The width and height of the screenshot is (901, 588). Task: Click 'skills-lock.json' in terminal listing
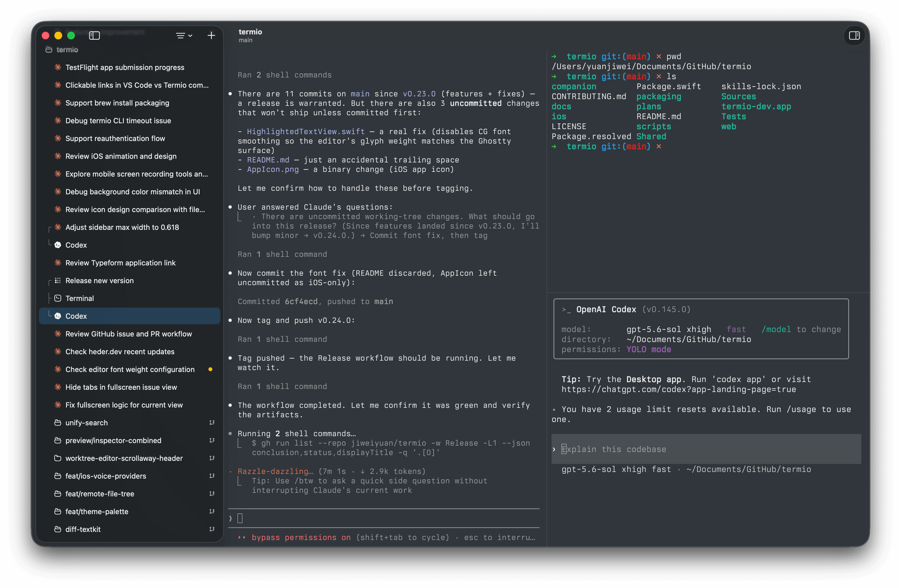coord(761,86)
